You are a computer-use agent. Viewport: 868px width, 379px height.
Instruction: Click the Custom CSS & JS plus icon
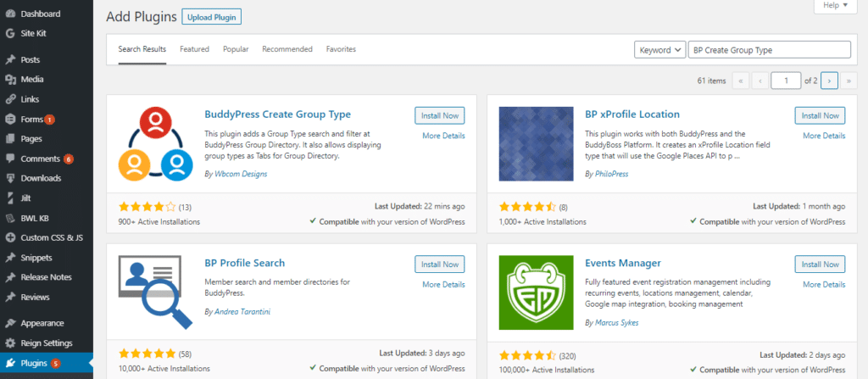tap(10, 237)
